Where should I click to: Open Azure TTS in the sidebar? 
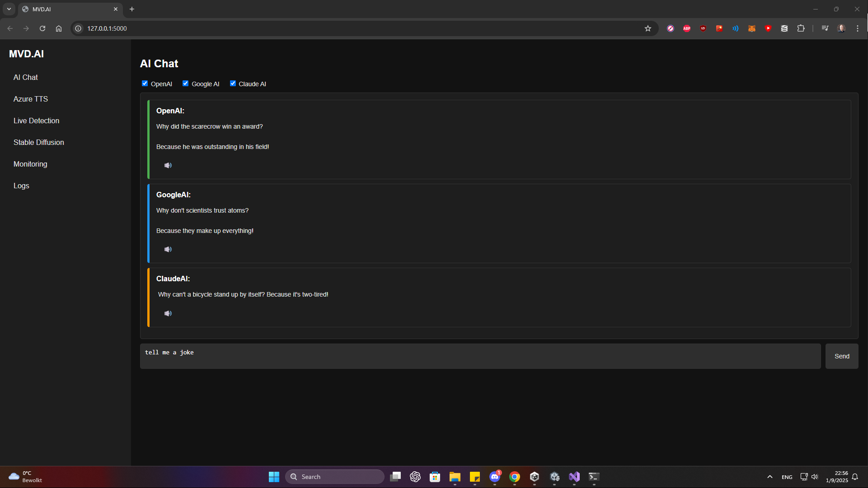click(31, 99)
